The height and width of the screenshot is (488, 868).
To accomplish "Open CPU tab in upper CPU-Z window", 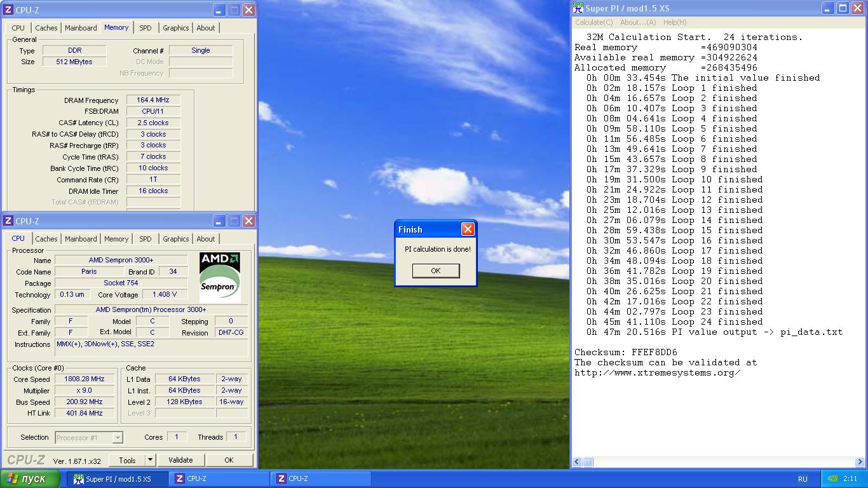I will coord(18,28).
